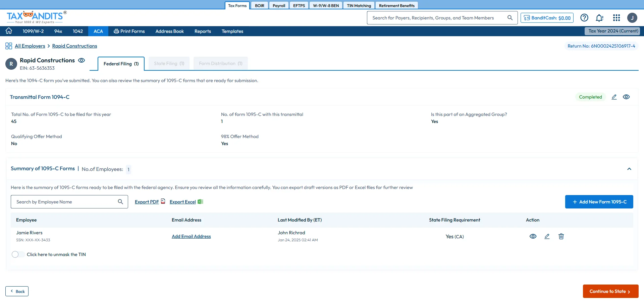This screenshot has height=308, width=644.
Task: Click the Return No: 6N0002425106917-4 label
Action: [x=601, y=46]
